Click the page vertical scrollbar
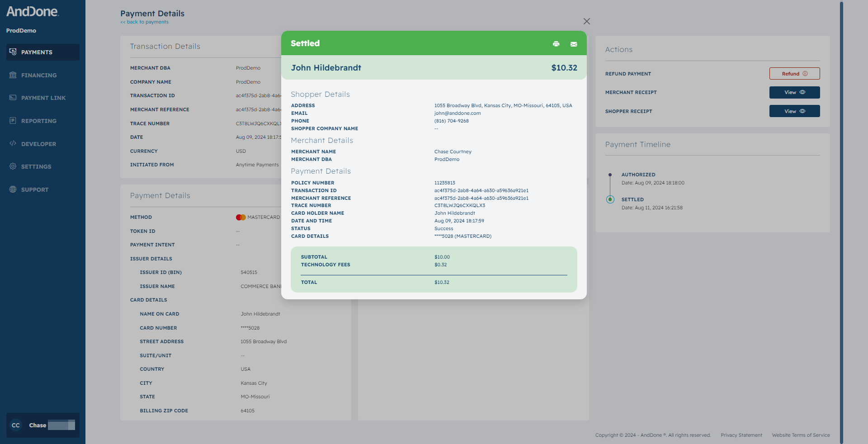The width and height of the screenshot is (868, 444). pos(841,222)
